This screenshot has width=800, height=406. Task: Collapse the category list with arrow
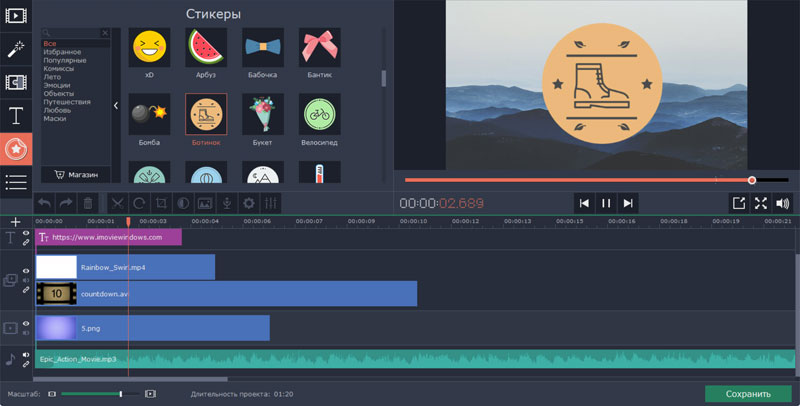click(116, 106)
